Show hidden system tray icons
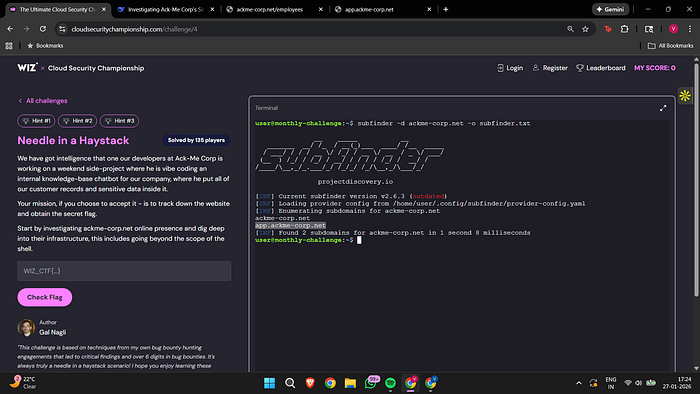700x394 pixels. tap(579, 383)
